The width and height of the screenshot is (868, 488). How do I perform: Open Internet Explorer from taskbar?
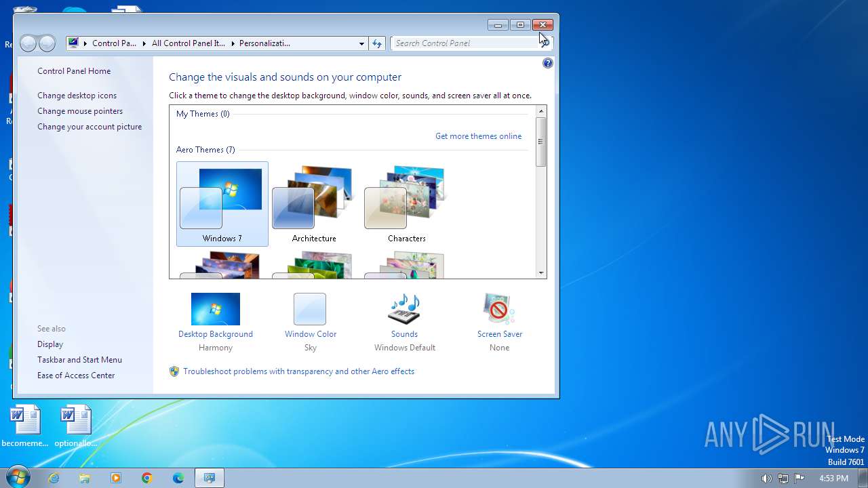(x=54, y=478)
